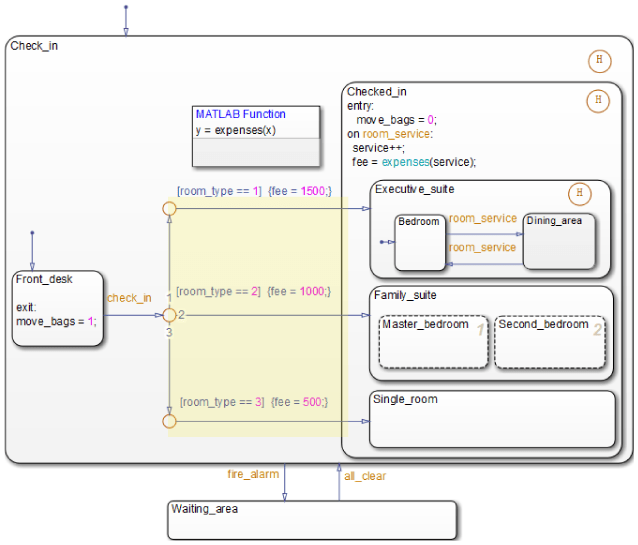Click the Executive_suite state label
Viewport: 638px width, 545px height.
[415, 189]
